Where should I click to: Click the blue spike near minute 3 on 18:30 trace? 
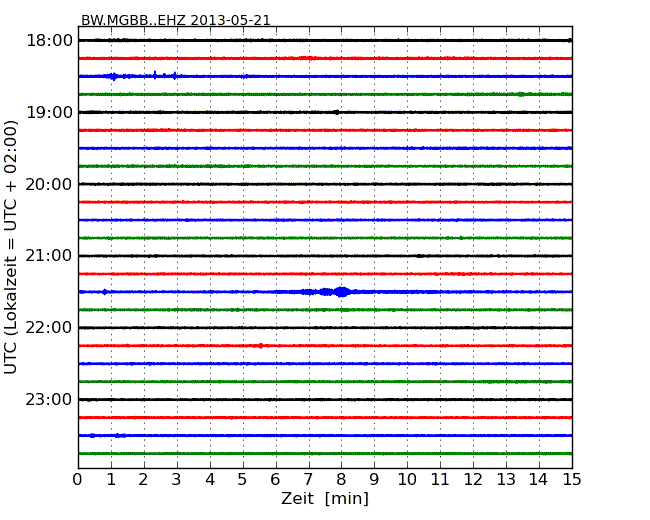pos(175,75)
